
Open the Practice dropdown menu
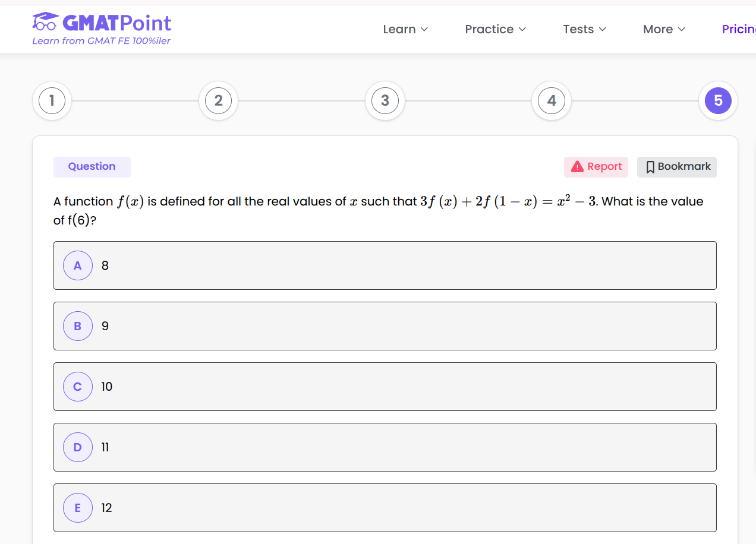point(495,29)
